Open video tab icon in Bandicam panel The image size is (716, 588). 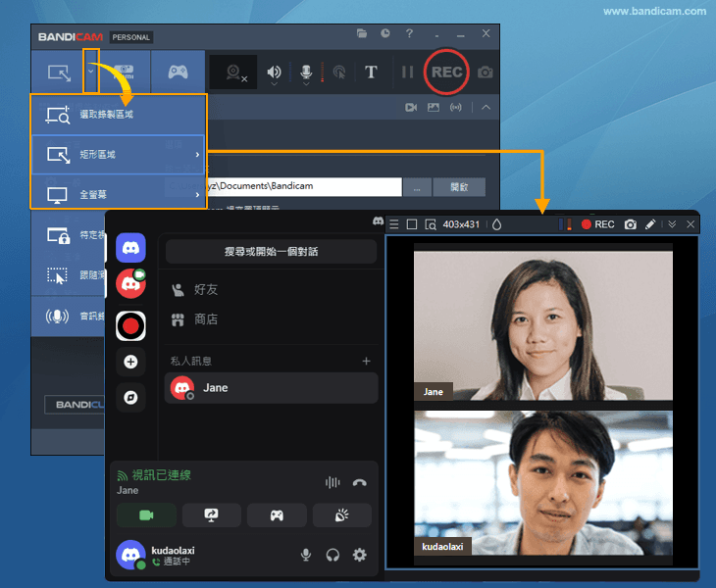411,107
